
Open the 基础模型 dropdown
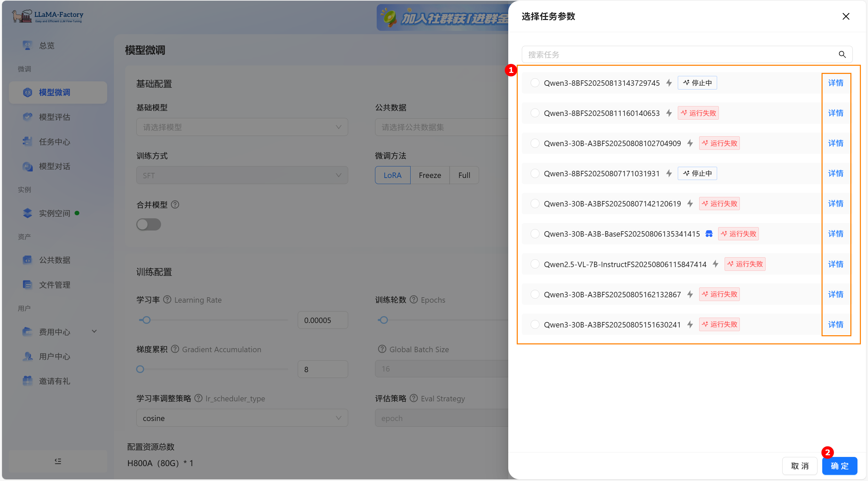[242, 127]
